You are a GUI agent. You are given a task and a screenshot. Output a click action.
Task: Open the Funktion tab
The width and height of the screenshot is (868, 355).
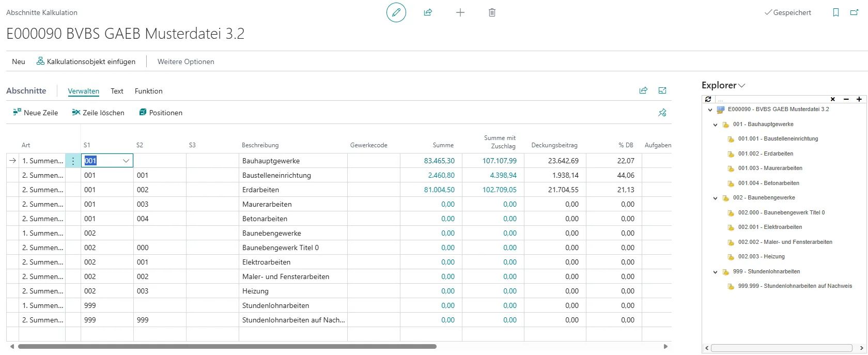click(x=148, y=91)
